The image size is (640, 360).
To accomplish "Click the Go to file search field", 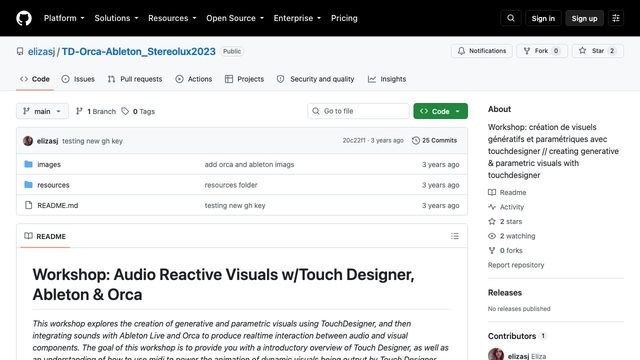I will coord(358,111).
